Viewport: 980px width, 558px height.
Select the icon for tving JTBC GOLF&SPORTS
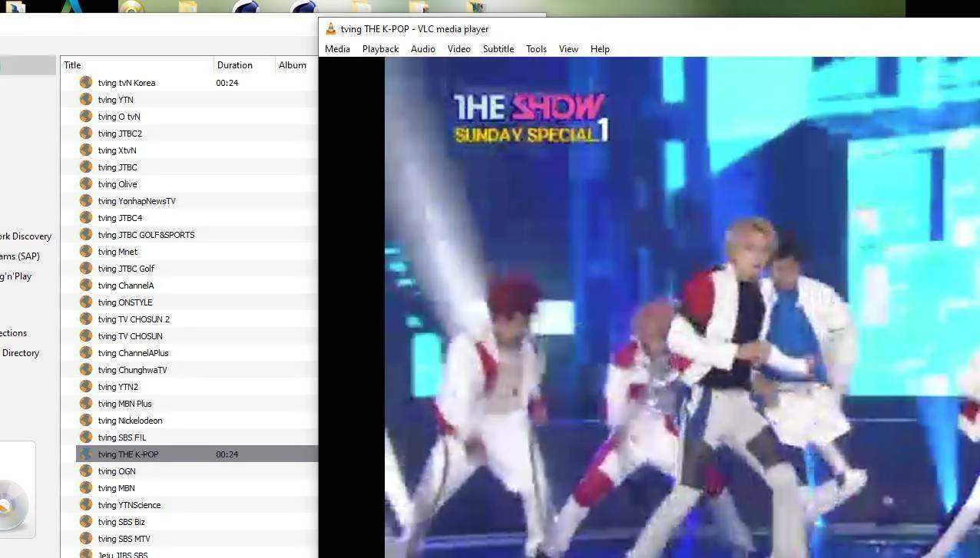(x=86, y=235)
